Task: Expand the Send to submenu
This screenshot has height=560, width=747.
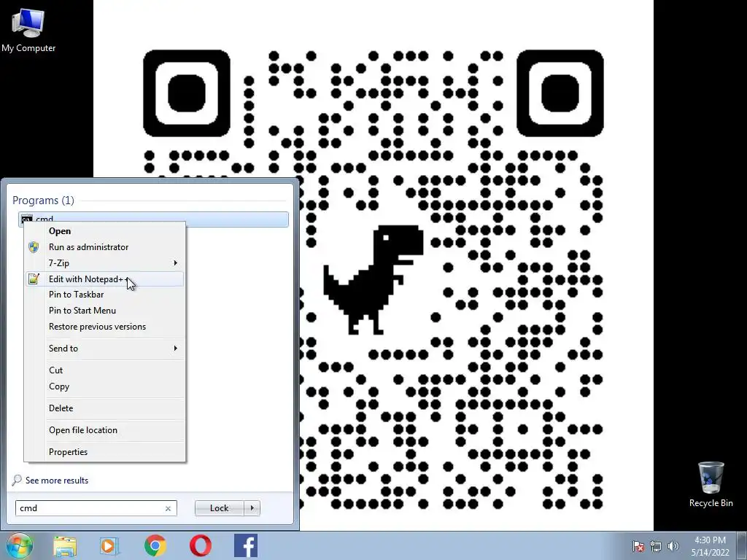Action: click(x=104, y=348)
